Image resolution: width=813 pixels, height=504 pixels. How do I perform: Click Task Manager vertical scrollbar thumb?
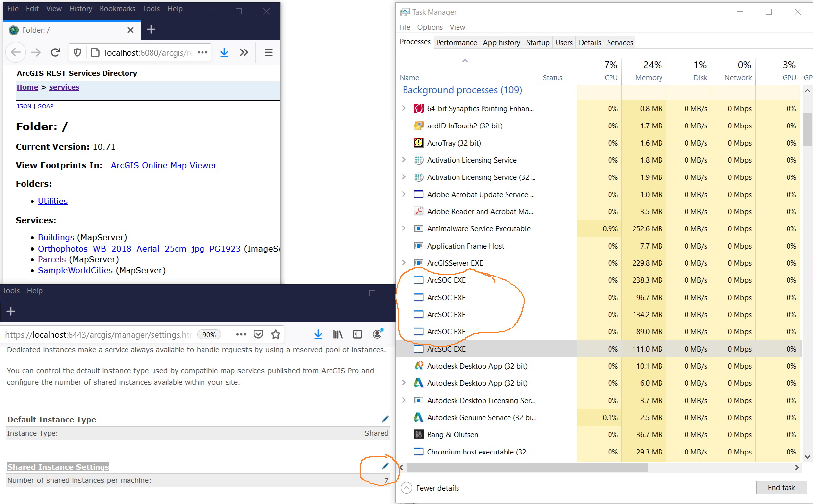(x=807, y=129)
